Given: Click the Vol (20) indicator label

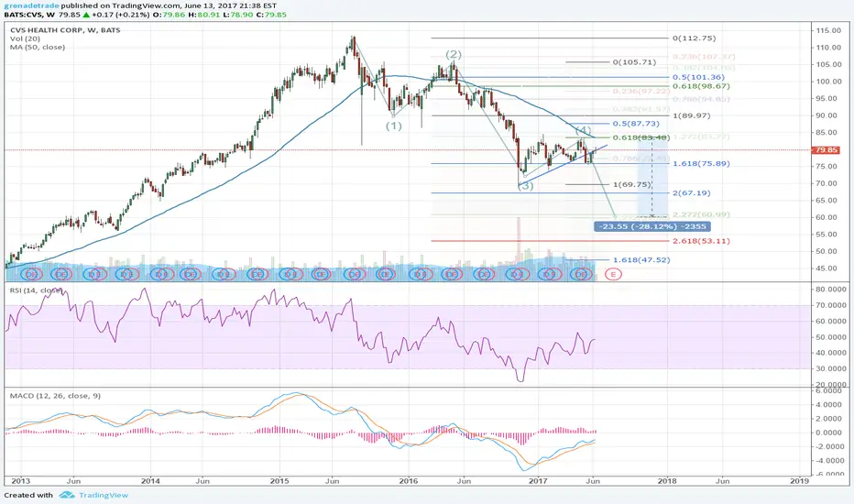Looking at the screenshot, I should tap(25, 38).
